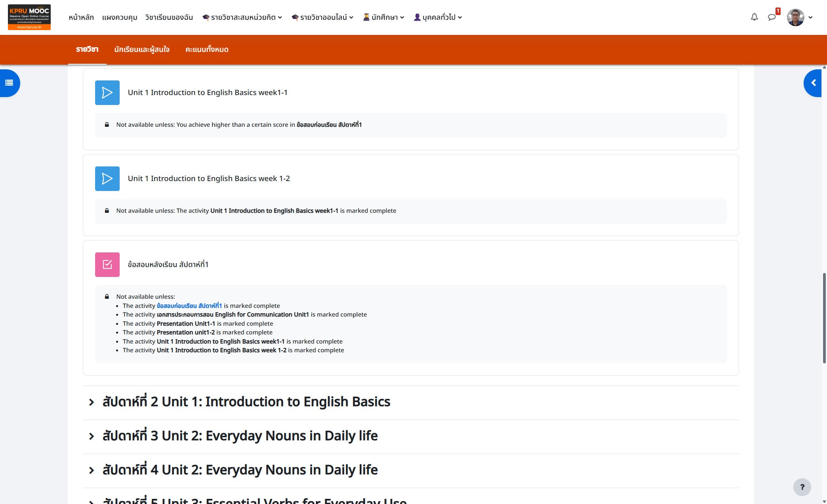Click สัปดาห์ที่ 4 Unit 2: Everyday Nouns heading
This screenshot has width=827, height=504.
click(240, 470)
